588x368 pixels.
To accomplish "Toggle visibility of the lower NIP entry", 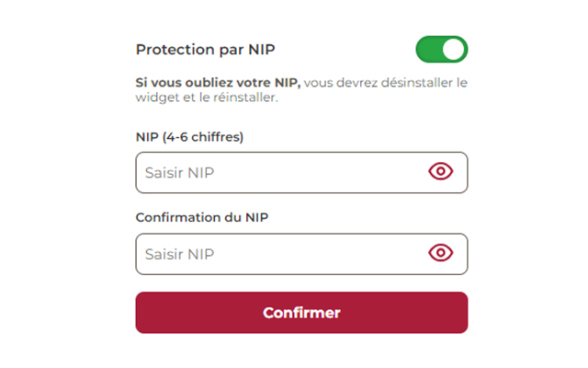I will point(441,253).
